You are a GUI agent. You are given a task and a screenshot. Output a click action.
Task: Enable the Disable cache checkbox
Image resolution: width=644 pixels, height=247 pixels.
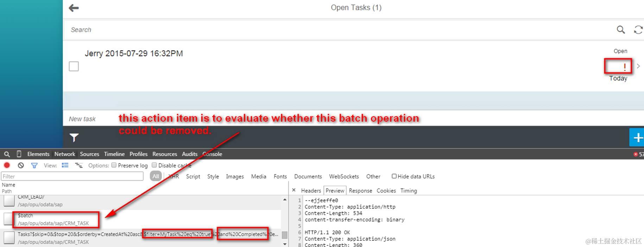154,165
